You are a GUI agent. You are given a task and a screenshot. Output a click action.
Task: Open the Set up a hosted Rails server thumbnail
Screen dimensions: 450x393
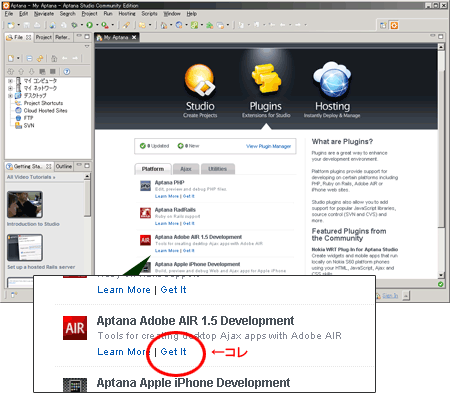coord(25,248)
